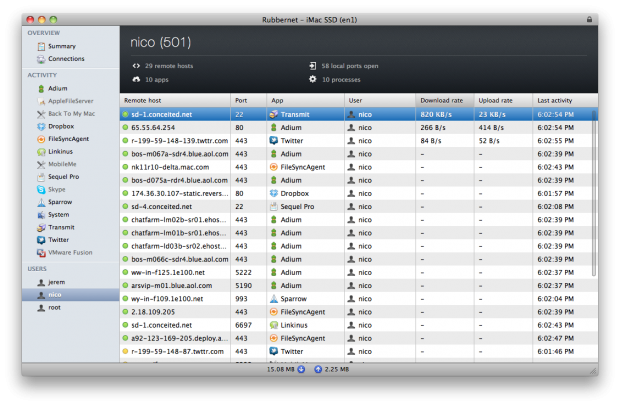Sort by Remote host column header
Viewport: 620px width, 406px height.
175,100
